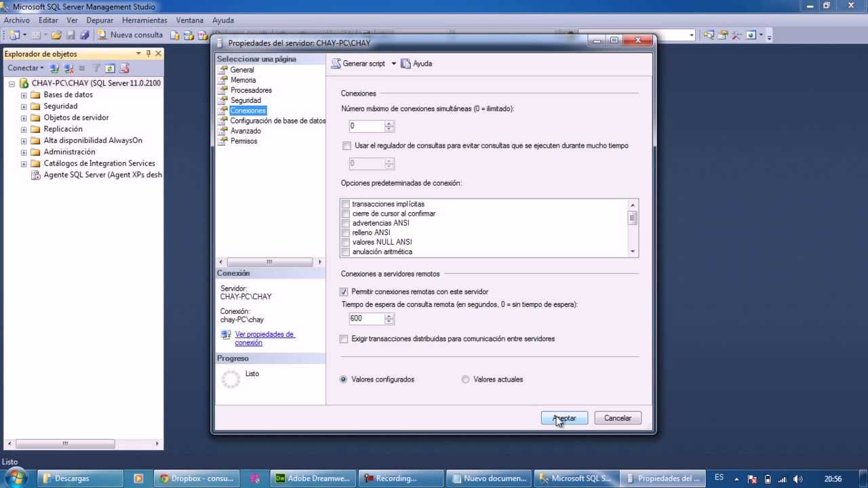The width and height of the screenshot is (868, 488).
Task: Click the maximum simultaneous connections input field
Action: (x=366, y=126)
